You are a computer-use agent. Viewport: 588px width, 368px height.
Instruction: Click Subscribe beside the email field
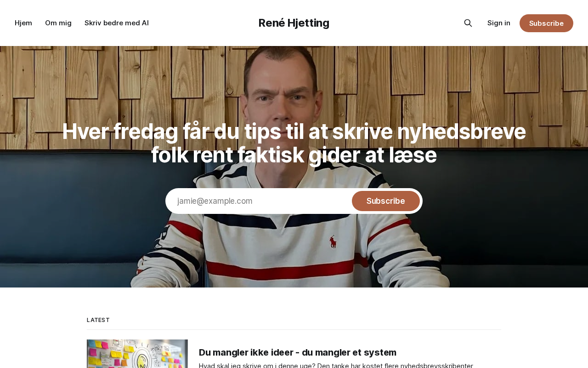pyautogui.click(x=386, y=201)
